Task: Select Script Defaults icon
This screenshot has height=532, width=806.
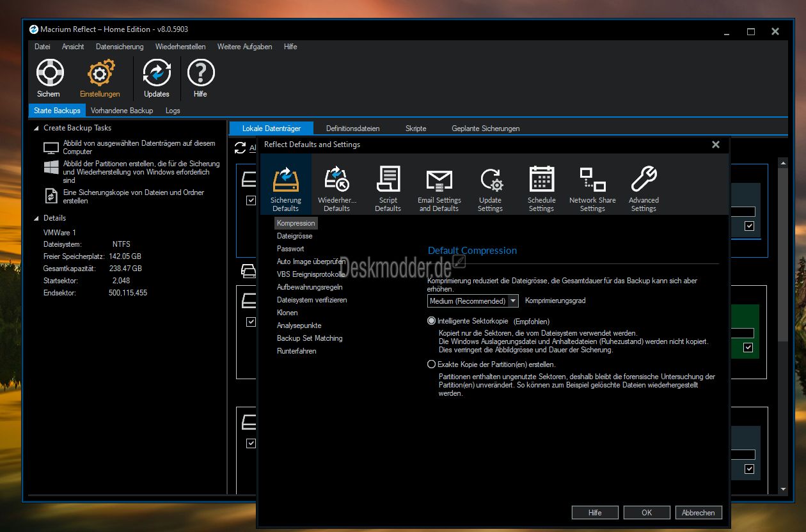Action: coord(388,180)
